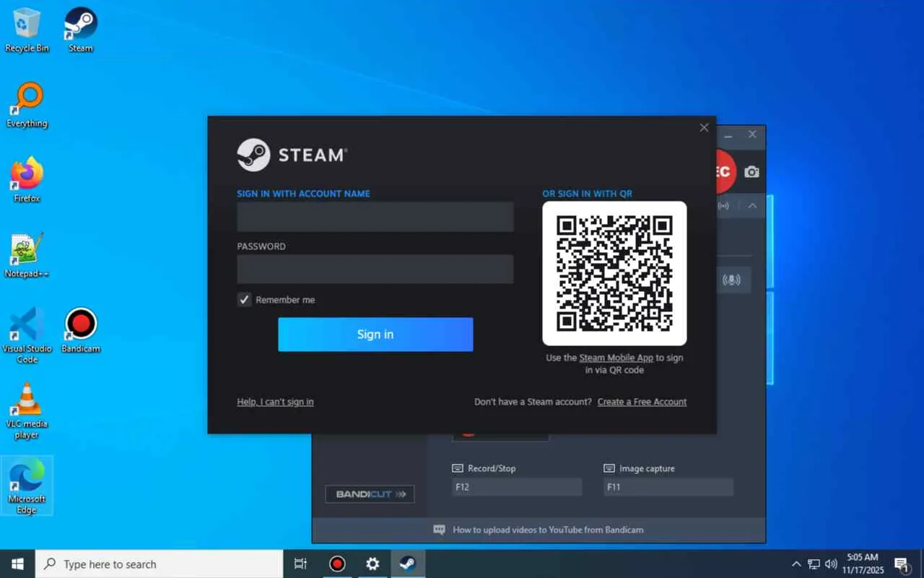Screen dimensions: 924x578
Task: Follow the Steam Mobile App link
Action: point(616,358)
